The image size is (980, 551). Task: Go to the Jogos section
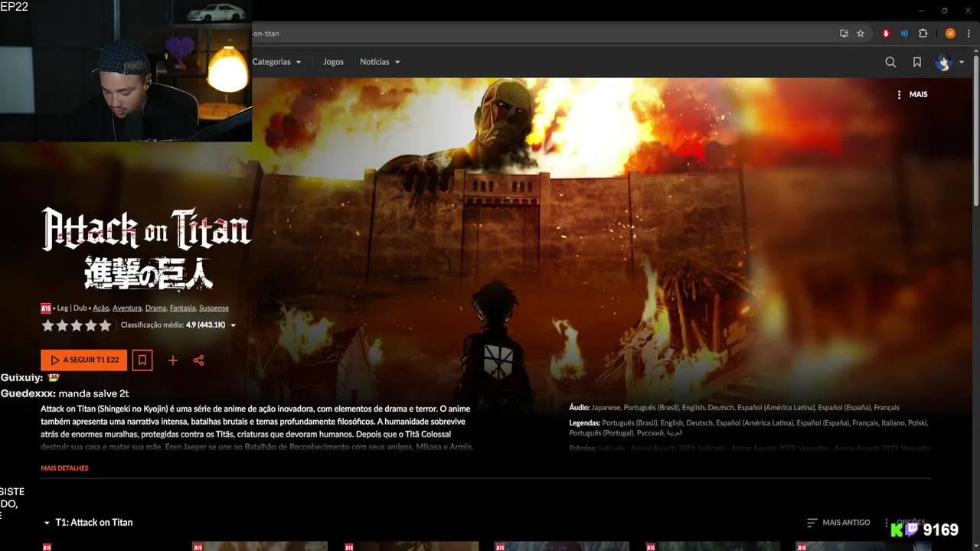tap(333, 62)
